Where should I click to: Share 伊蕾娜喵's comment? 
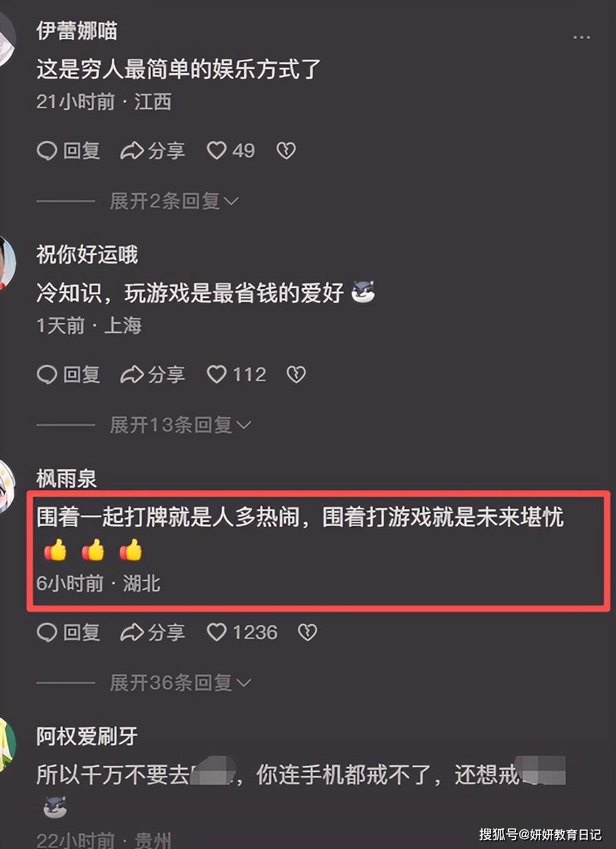[x=153, y=150]
